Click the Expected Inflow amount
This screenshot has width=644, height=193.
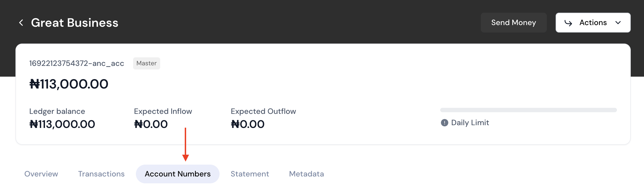click(151, 124)
